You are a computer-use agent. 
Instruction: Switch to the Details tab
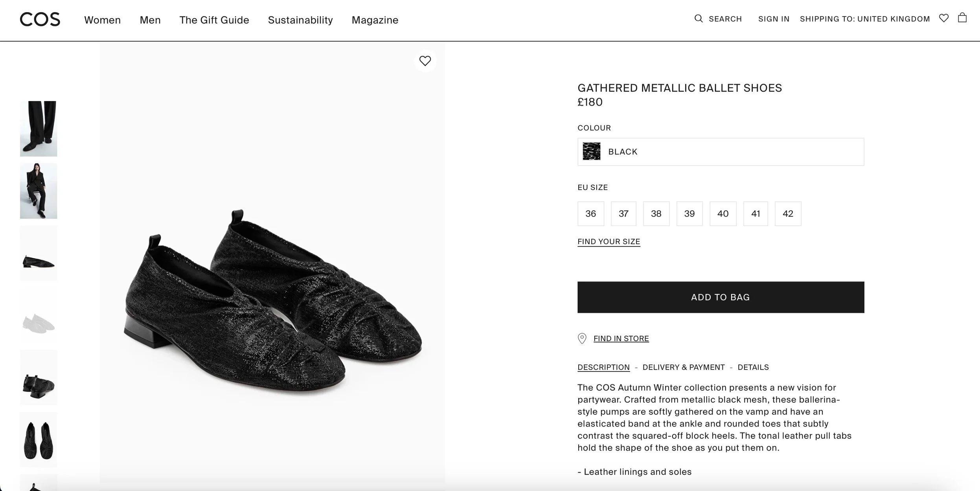pyautogui.click(x=753, y=367)
